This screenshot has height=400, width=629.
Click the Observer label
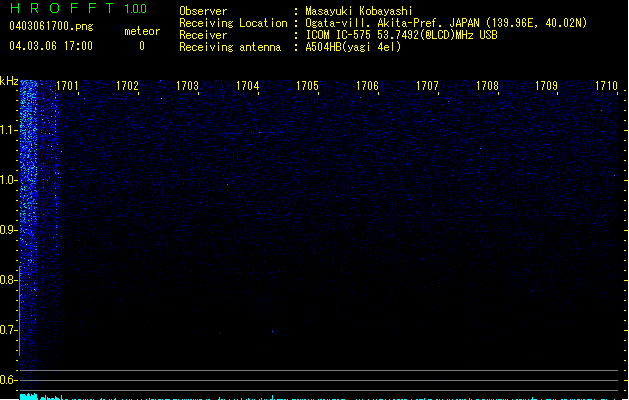(x=203, y=11)
